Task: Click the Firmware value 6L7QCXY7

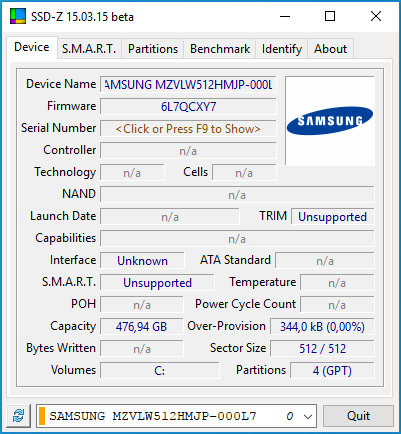Action: (188, 107)
